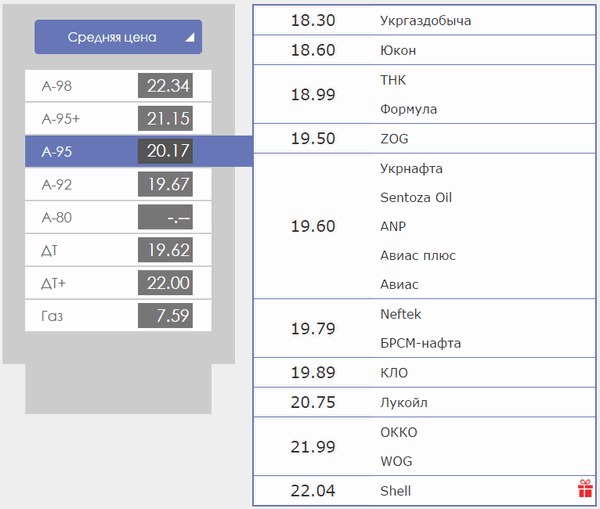Screen dimensions: 600x509
Task: Select the A-92 fuel row
Action: (x=118, y=184)
